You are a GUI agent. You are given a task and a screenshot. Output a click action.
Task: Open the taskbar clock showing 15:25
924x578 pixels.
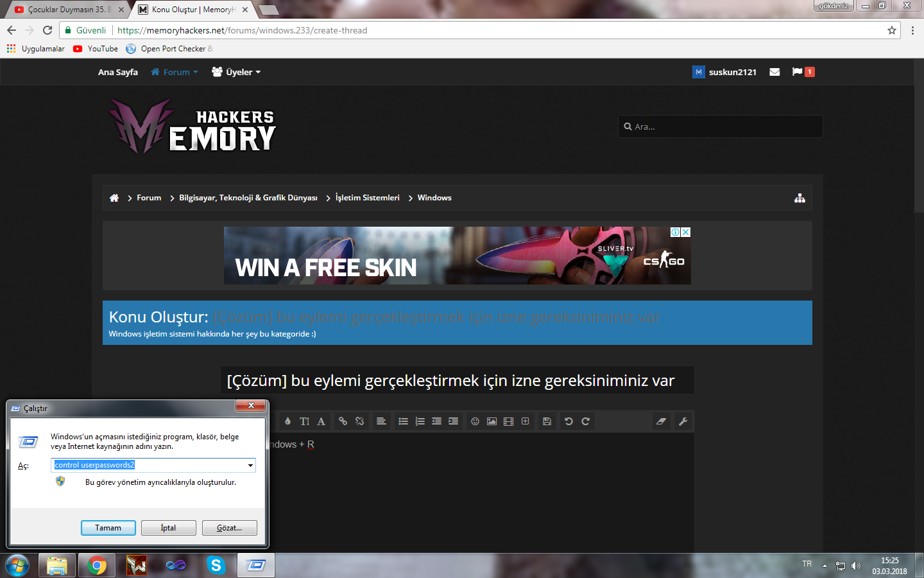(x=889, y=566)
